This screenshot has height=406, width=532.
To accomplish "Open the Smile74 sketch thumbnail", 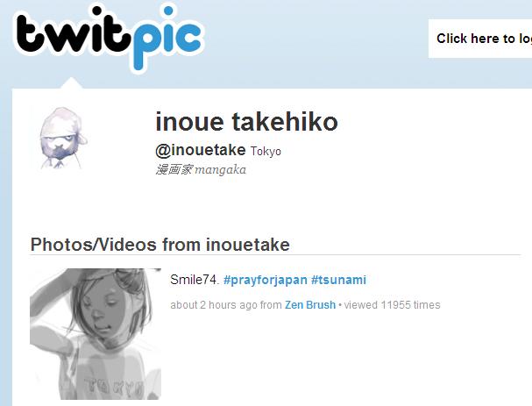I will tap(96, 334).
